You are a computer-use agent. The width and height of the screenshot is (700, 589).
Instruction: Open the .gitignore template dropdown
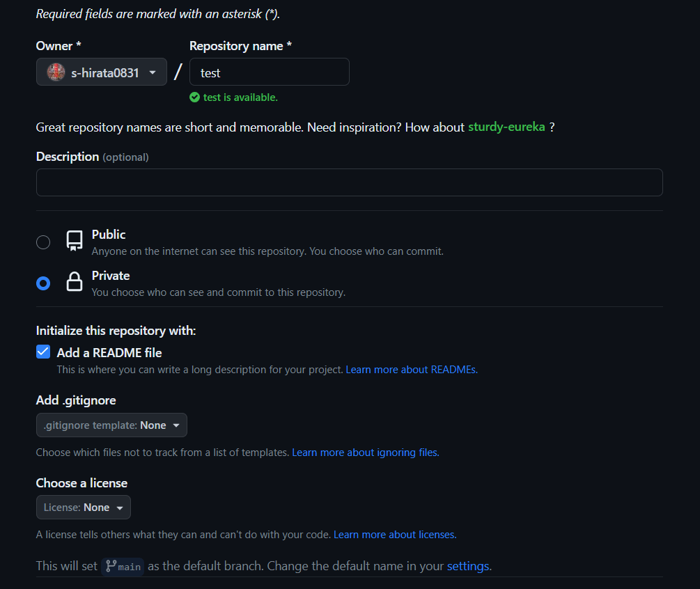(x=111, y=425)
